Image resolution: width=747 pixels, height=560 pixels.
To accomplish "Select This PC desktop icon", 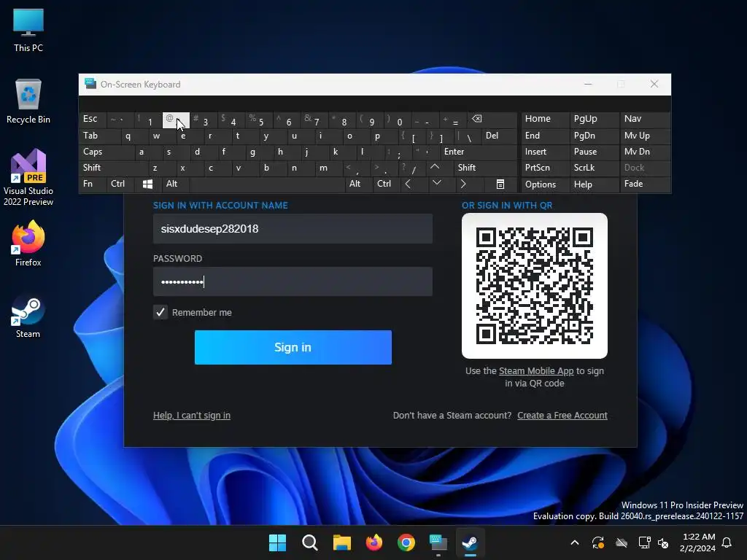I will [x=28, y=31].
